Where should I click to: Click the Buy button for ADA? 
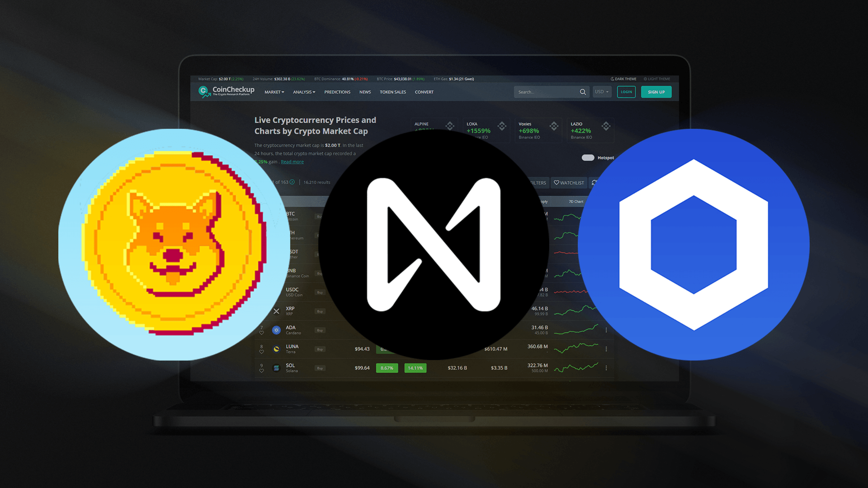320,330
